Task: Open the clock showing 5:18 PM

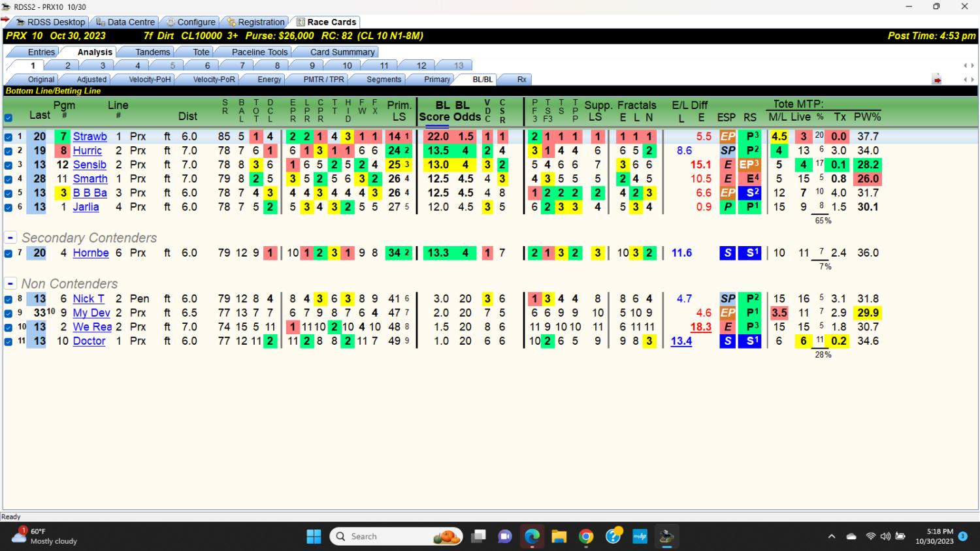Action: tap(934, 536)
